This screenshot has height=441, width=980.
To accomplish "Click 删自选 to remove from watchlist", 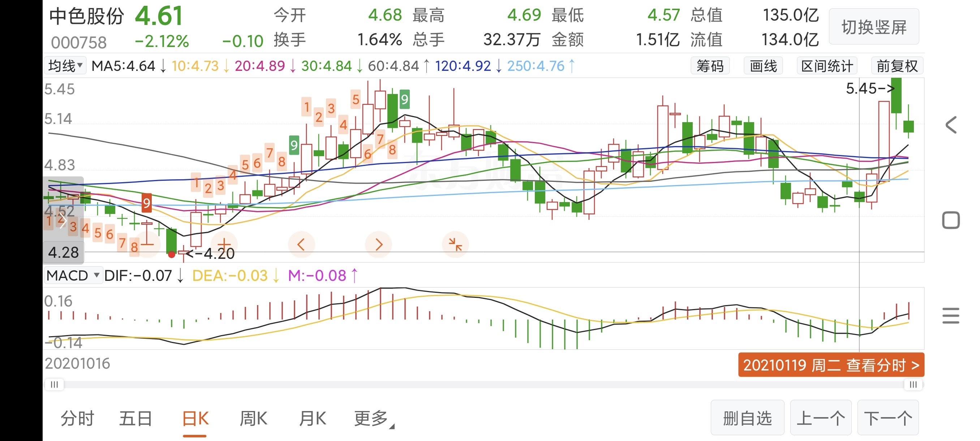I will pos(747,418).
